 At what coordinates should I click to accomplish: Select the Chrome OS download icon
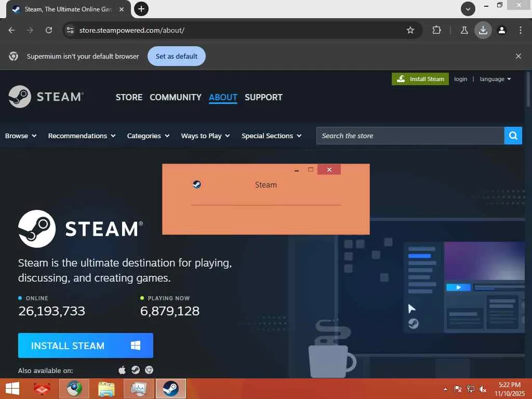(x=149, y=370)
